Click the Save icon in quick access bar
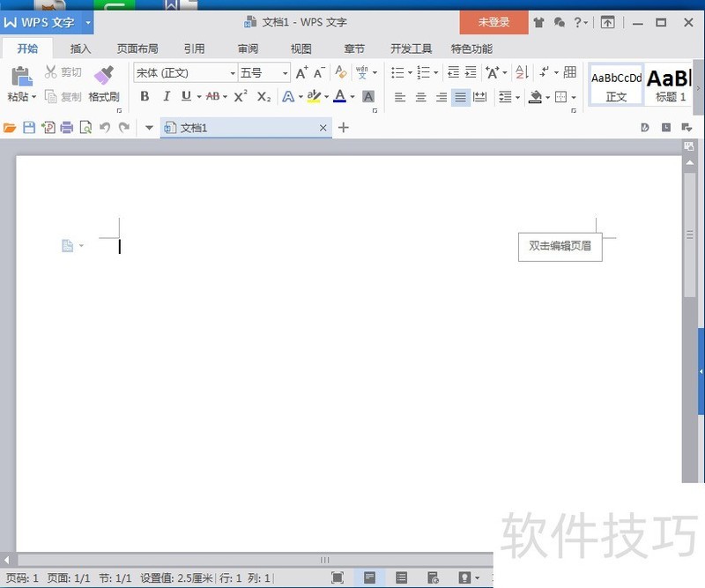The image size is (705, 588). (x=29, y=128)
